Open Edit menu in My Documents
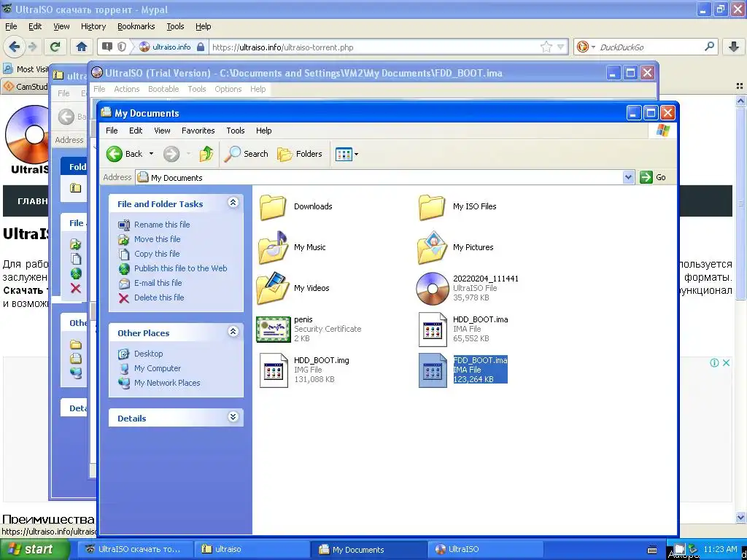Image resolution: width=747 pixels, height=560 pixels. pos(136,131)
